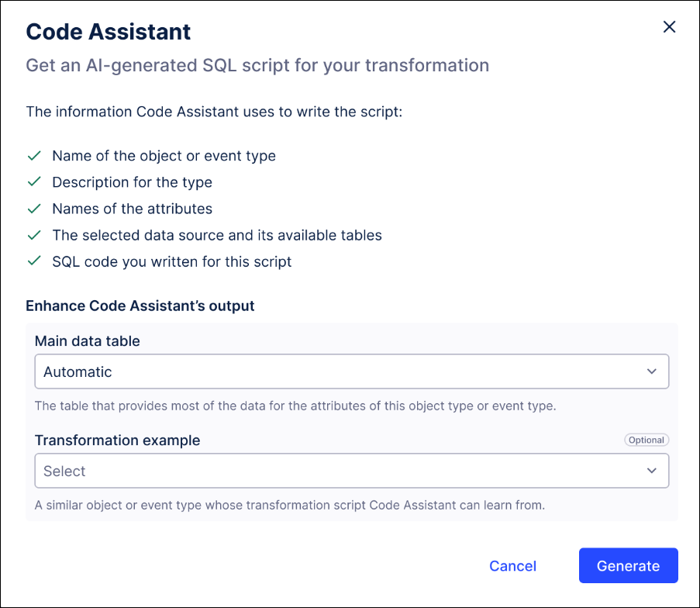Screen dimensions: 700x608
Task: Click the Transformation example label
Action: (117, 440)
